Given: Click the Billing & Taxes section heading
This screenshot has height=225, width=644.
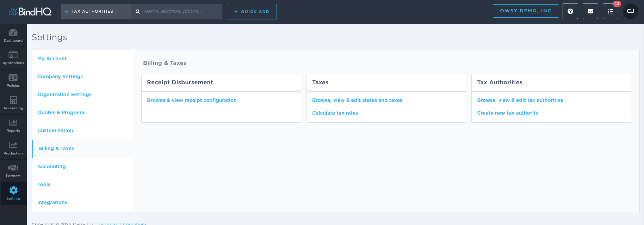Looking at the screenshot, I should (165, 63).
